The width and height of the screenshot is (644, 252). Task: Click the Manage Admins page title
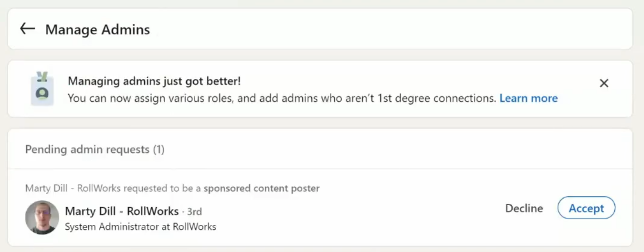coord(97,30)
